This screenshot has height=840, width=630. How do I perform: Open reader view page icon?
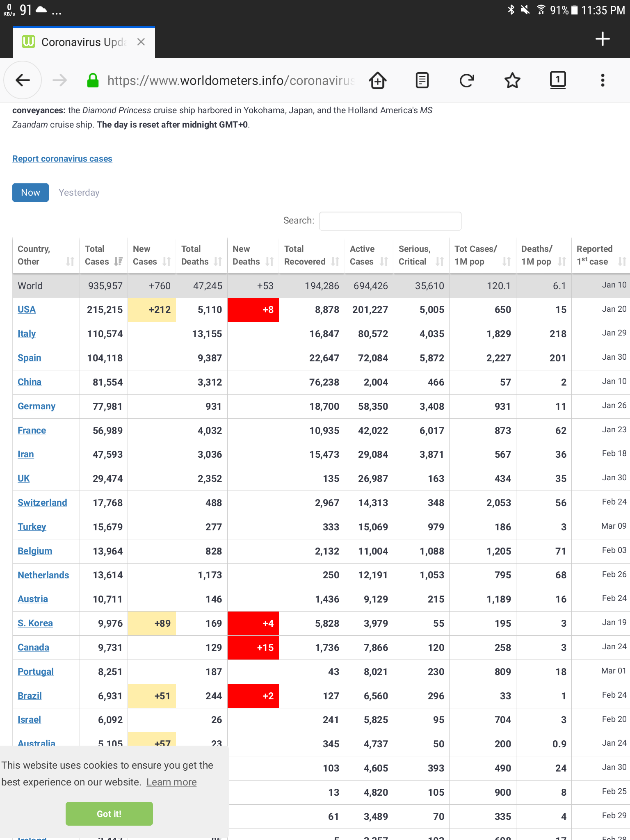[x=422, y=80]
